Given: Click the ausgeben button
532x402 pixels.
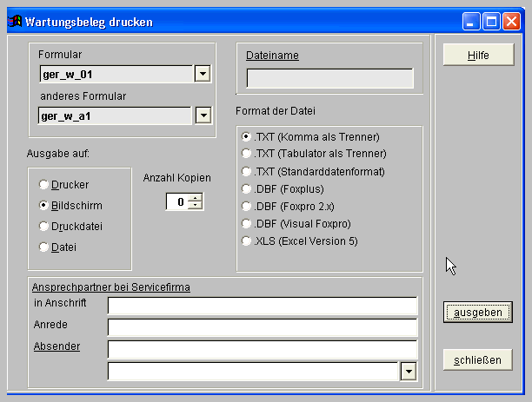Looking at the screenshot, I should [x=477, y=312].
